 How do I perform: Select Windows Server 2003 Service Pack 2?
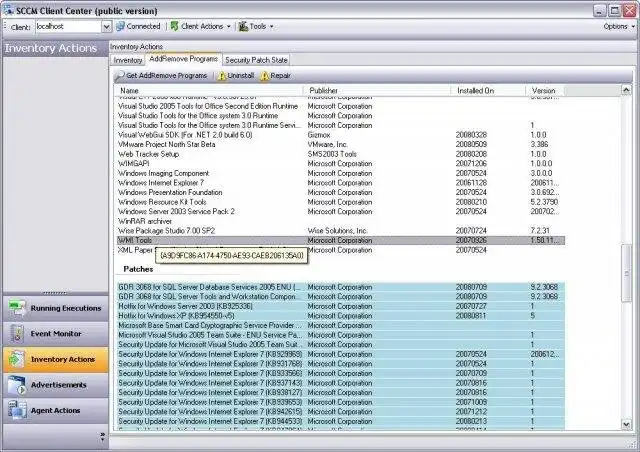(x=341, y=212)
